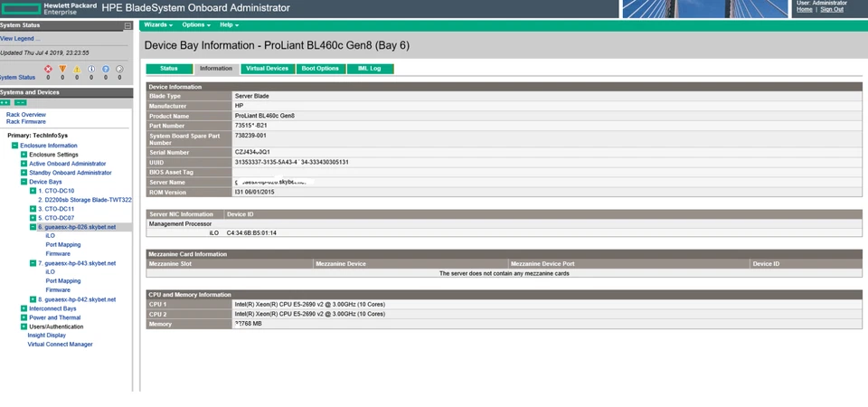
Task: Expand bay 3 CTO-DC11 node
Action: click(33, 209)
